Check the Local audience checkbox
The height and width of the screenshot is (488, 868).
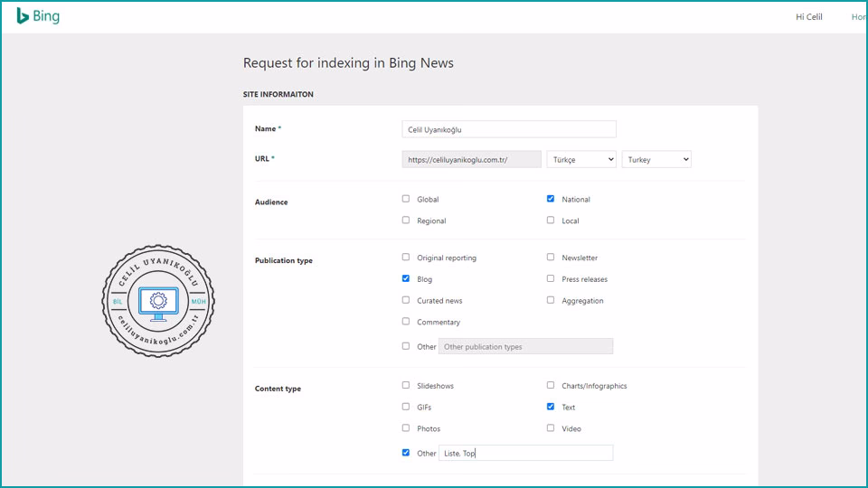pyautogui.click(x=551, y=221)
